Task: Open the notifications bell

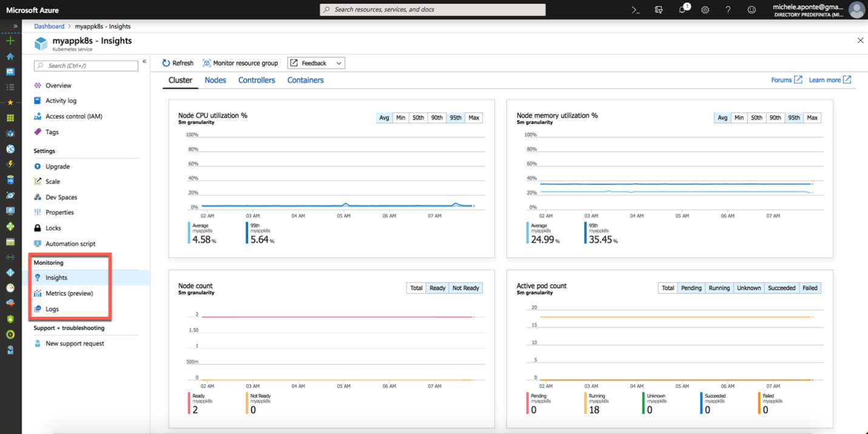Action: tap(682, 10)
